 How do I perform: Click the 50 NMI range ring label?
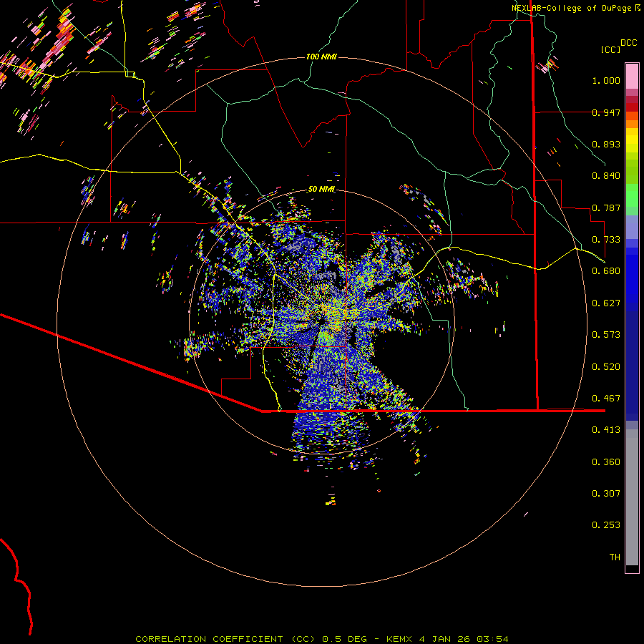pos(321,189)
